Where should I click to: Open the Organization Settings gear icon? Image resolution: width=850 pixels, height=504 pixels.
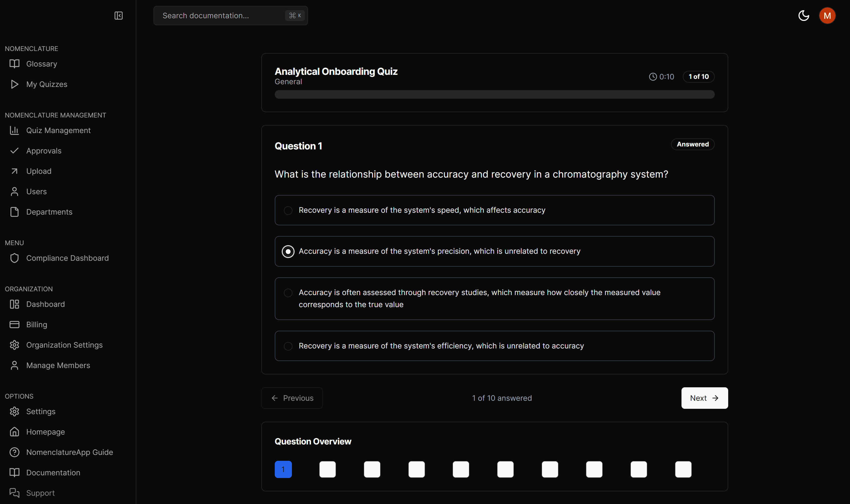pos(14,345)
